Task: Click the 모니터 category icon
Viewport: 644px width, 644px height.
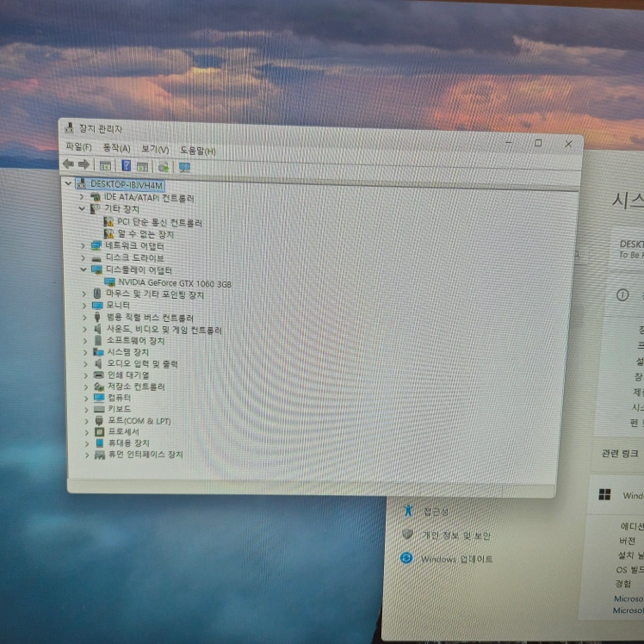Action: coord(97,305)
